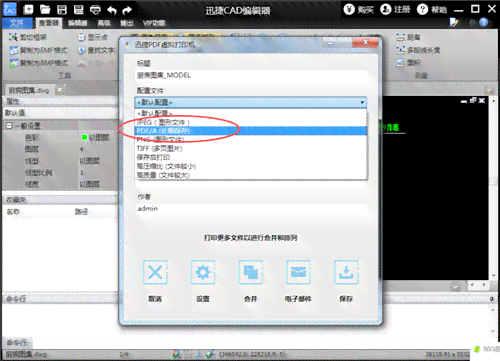Click the 显示点 show points tool
Image resolution: width=500 pixels, height=361 pixels.
click(x=93, y=37)
